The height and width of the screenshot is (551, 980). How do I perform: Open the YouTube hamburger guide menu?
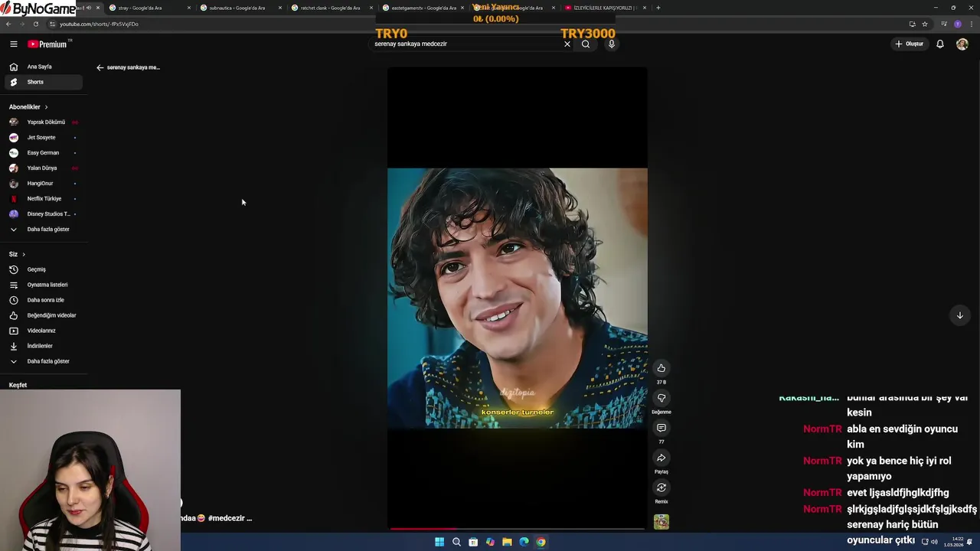[13, 44]
